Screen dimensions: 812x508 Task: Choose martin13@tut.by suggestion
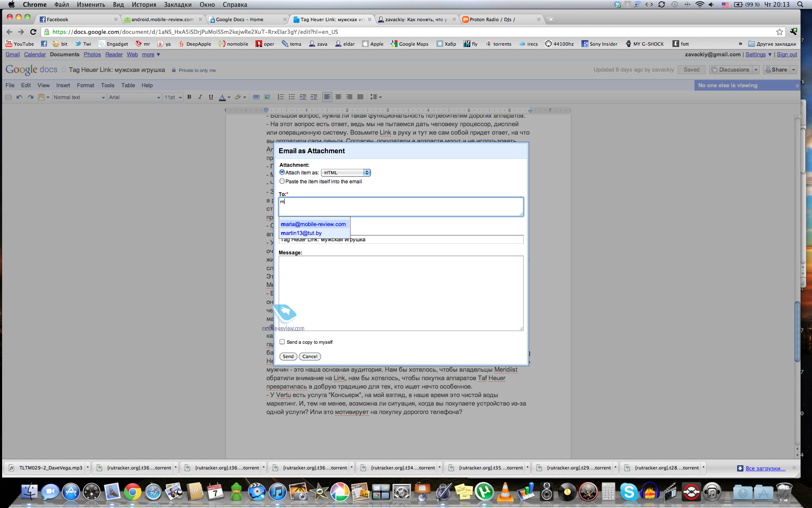[314, 233]
